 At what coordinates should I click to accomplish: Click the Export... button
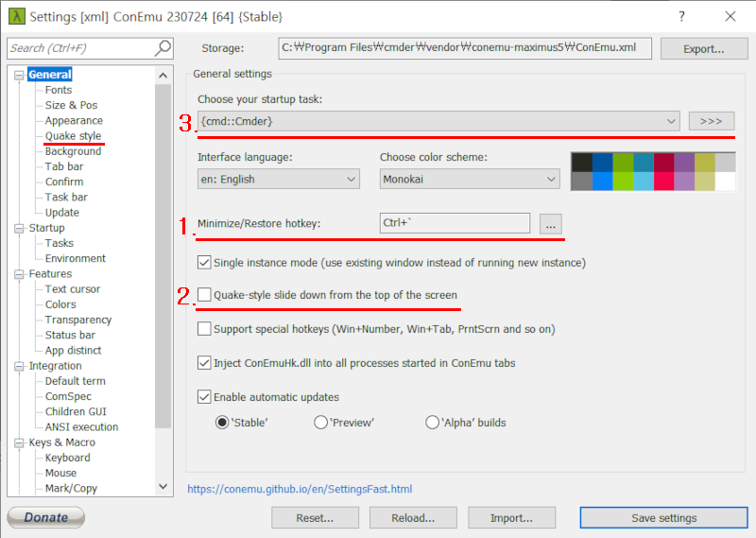704,49
